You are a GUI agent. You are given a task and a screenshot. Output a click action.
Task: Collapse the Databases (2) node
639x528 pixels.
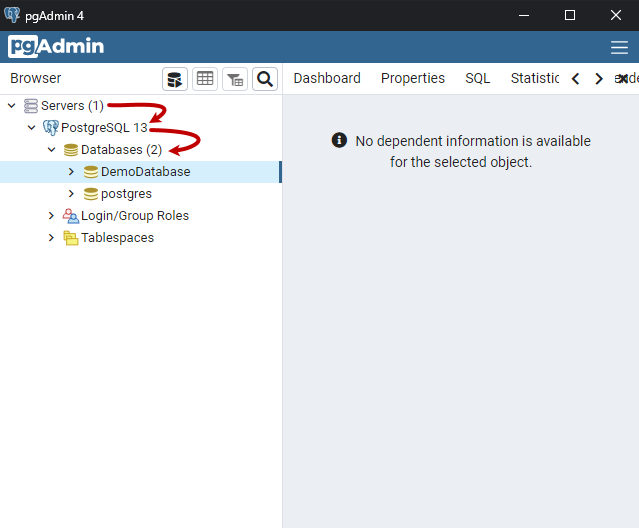51,150
